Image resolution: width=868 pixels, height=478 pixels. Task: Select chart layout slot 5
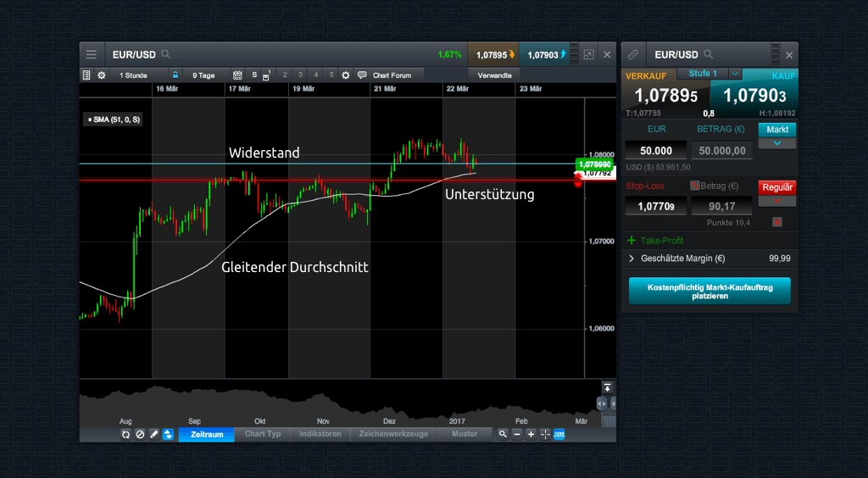(331, 75)
